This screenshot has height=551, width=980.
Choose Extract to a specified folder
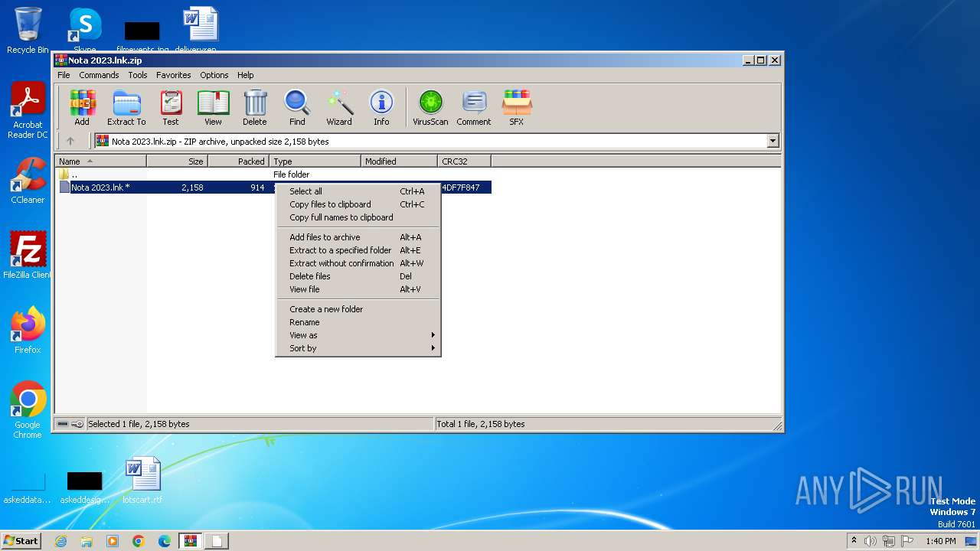click(x=358, y=250)
